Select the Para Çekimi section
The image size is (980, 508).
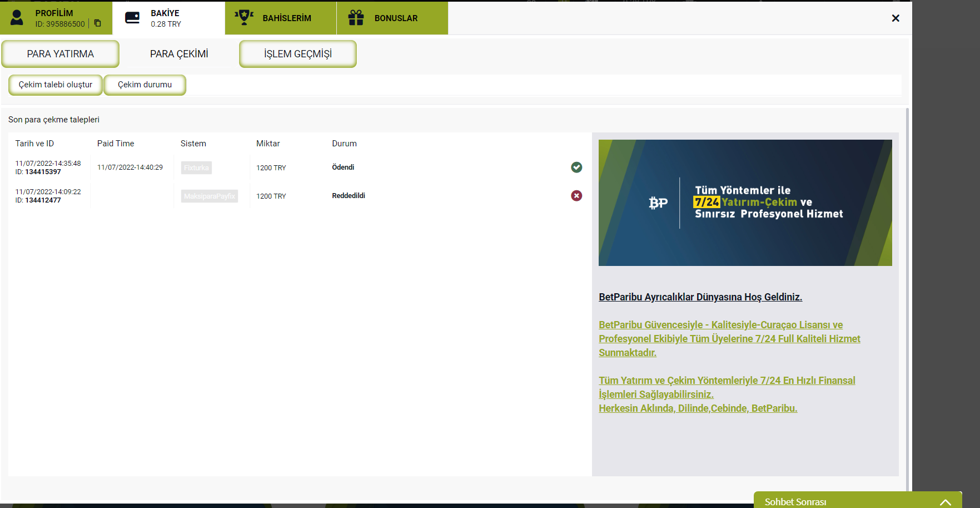[x=179, y=54]
